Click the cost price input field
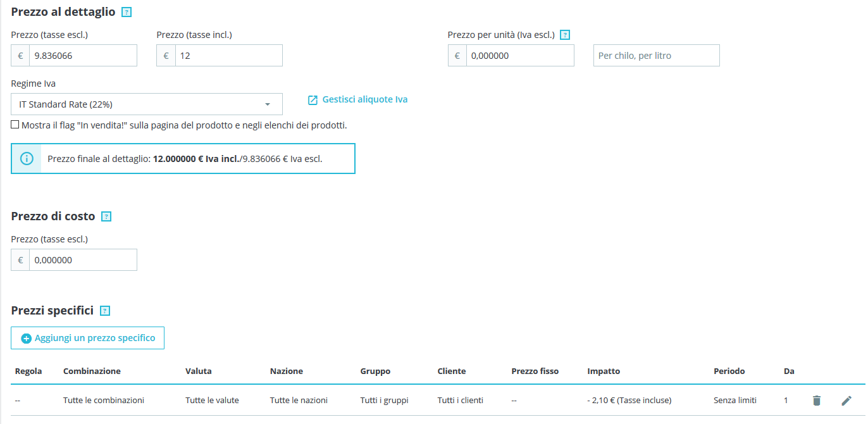The image size is (868, 424). pyautogui.click(x=83, y=260)
